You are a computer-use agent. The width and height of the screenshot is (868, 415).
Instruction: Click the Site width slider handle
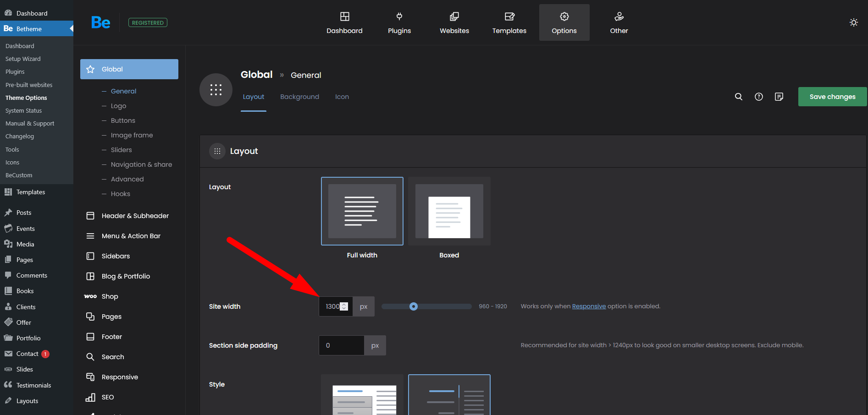tap(414, 306)
